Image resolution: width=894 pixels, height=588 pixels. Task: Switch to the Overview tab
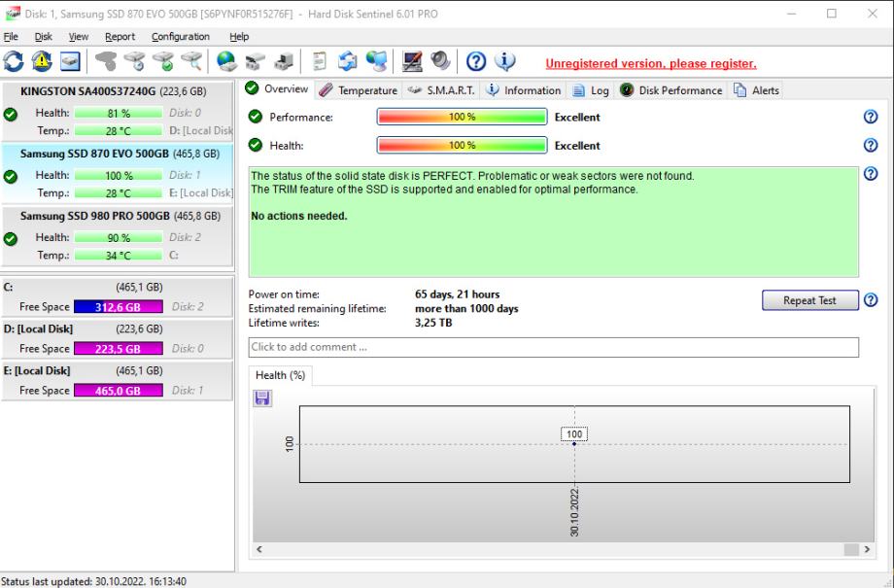click(x=277, y=89)
